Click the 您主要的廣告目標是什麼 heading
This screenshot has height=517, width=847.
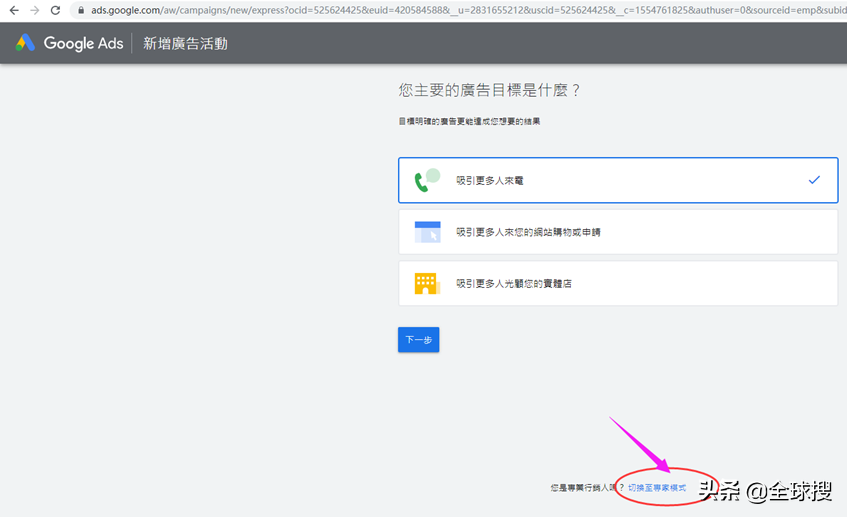click(x=489, y=90)
